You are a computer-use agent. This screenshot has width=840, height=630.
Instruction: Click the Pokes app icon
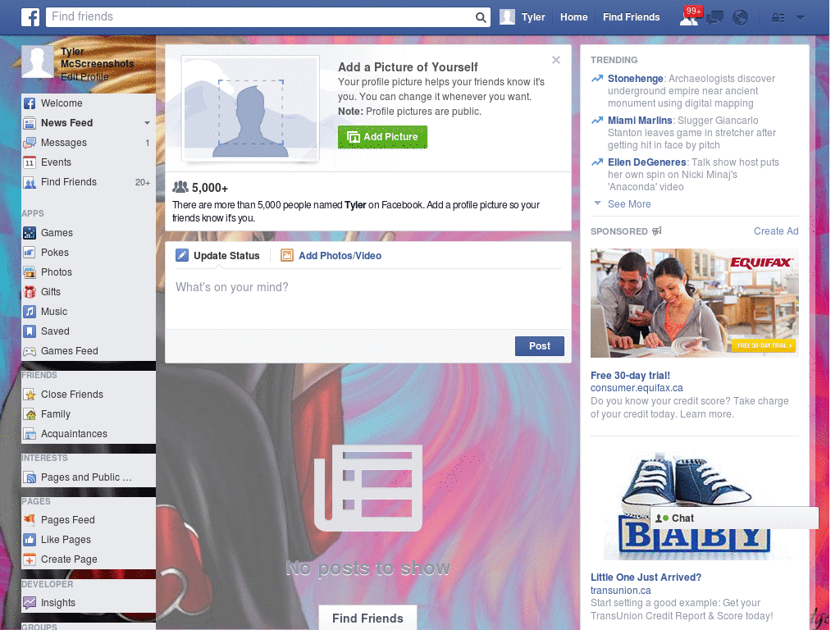tap(30, 253)
